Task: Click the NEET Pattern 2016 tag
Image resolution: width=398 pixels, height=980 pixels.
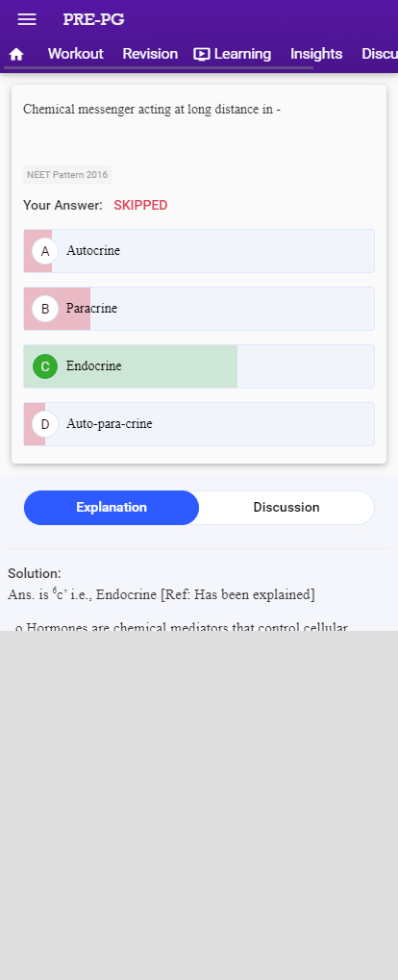Action: point(67,175)
